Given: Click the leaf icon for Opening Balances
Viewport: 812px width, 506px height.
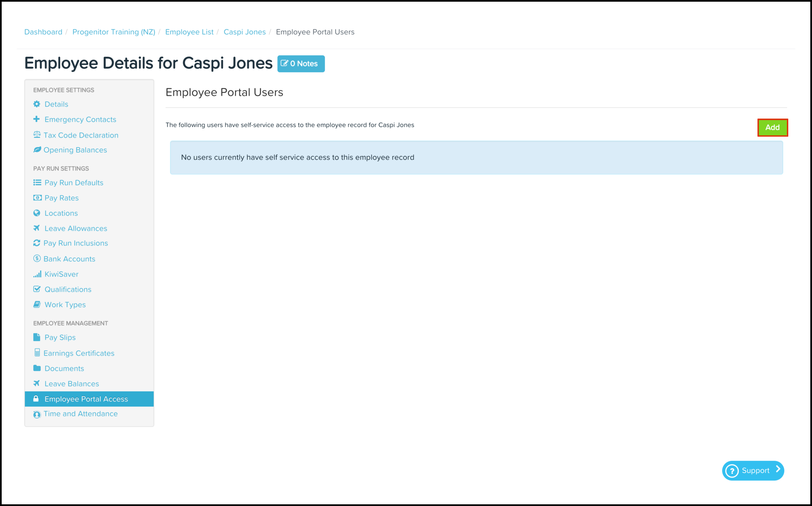Looking at the screenshot, I should click(x=37, y=150).
